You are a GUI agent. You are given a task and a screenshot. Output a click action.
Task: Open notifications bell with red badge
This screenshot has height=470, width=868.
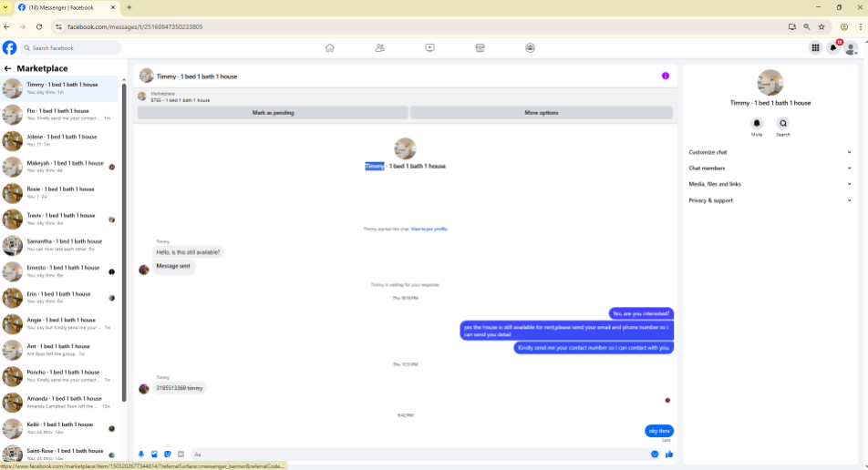click(833, 48)
